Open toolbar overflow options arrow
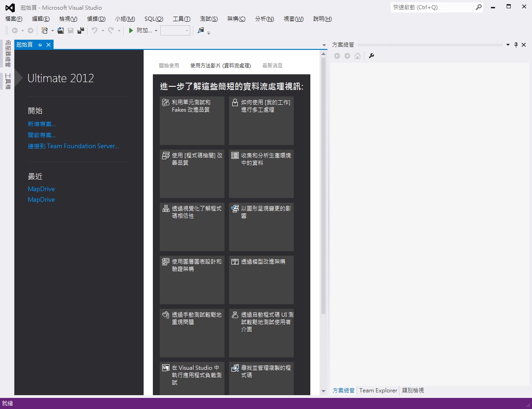The image size is (532, 409). 209,33
